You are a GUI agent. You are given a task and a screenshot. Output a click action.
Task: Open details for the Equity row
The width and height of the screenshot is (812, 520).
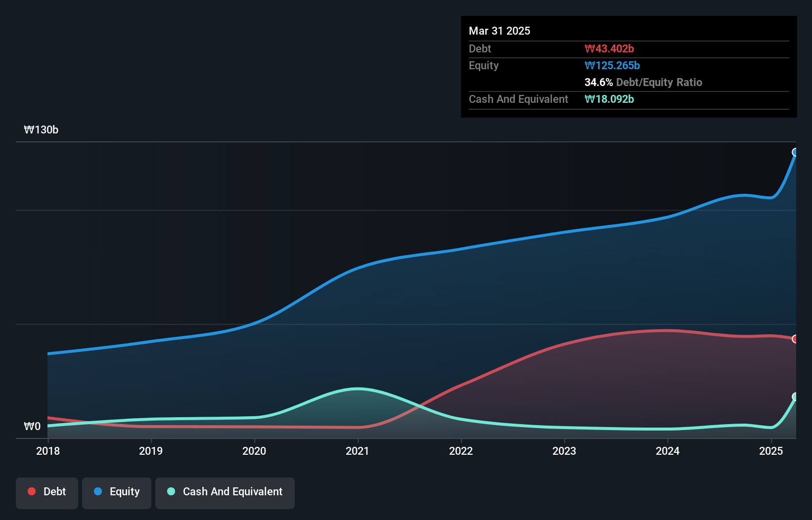(x=484, y=65)
